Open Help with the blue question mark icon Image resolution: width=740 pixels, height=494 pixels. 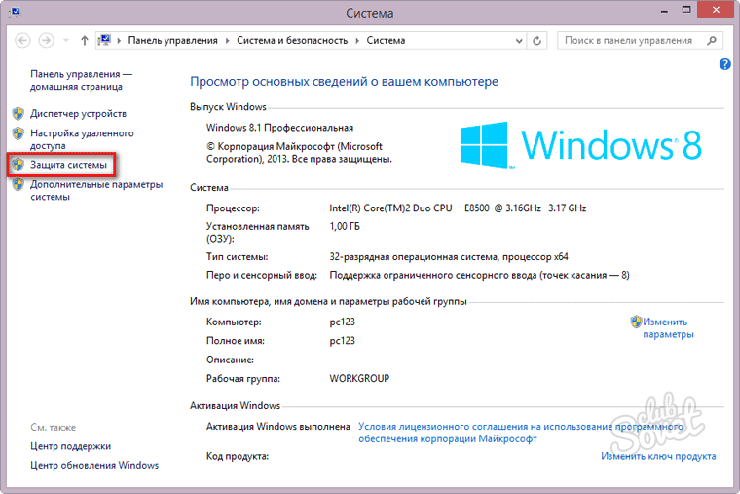725,64
